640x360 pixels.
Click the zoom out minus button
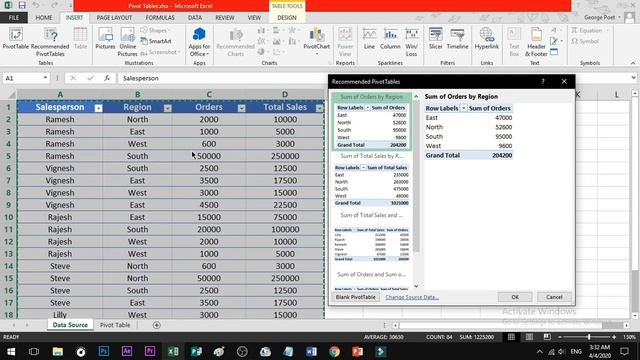(x=560, y=337)
